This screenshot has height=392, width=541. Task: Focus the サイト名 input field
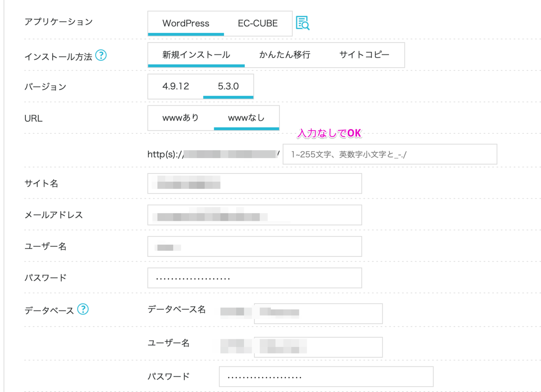254,183
